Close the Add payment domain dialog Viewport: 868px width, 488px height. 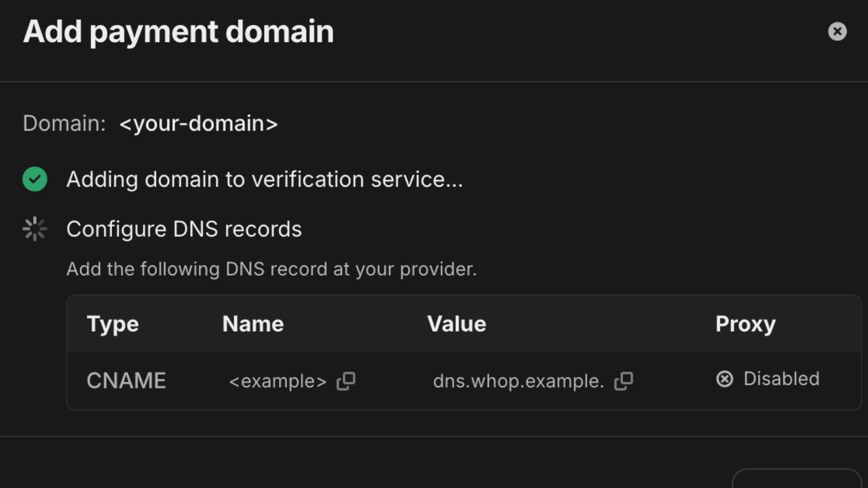[x=837, y=32]
